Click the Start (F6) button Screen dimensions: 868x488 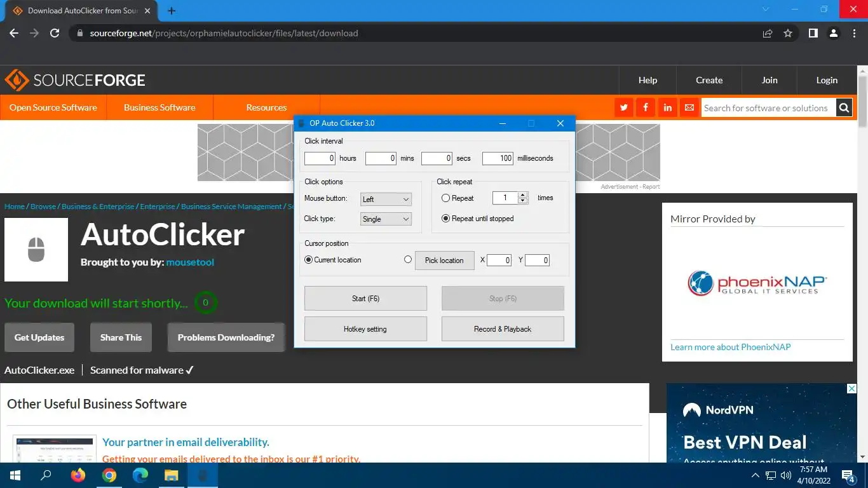tap(365, 298)
